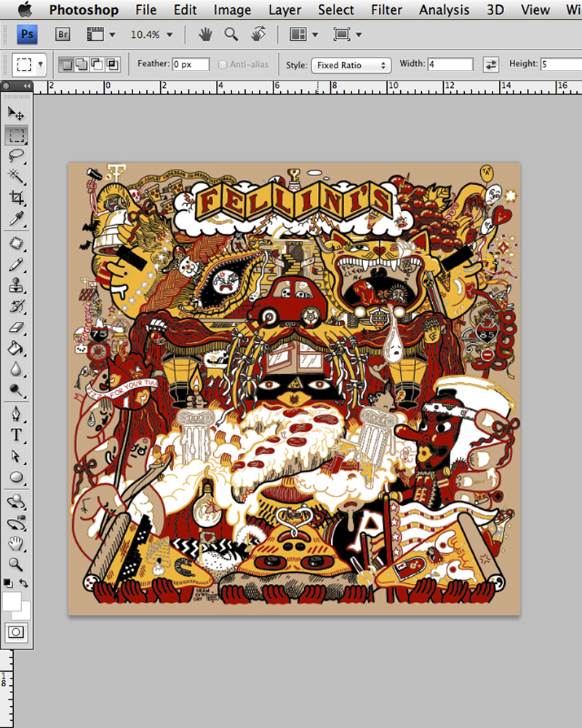Click the Feather input field
This screenshot has height=728, width=582.
[x=191, y=65]
